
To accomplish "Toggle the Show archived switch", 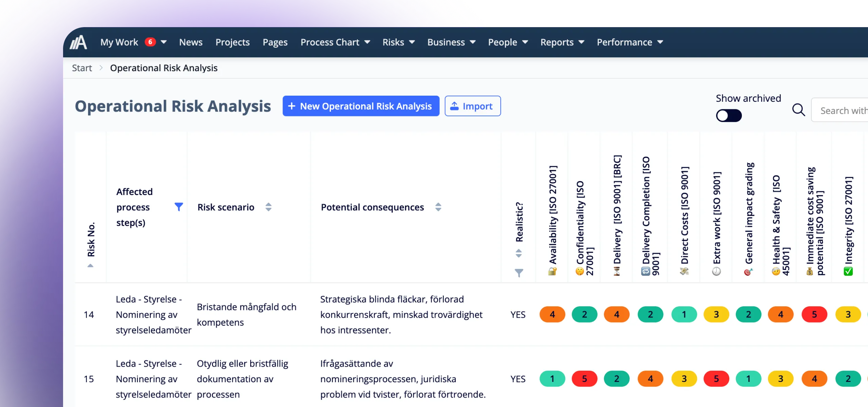I will (x=729, y=116).
